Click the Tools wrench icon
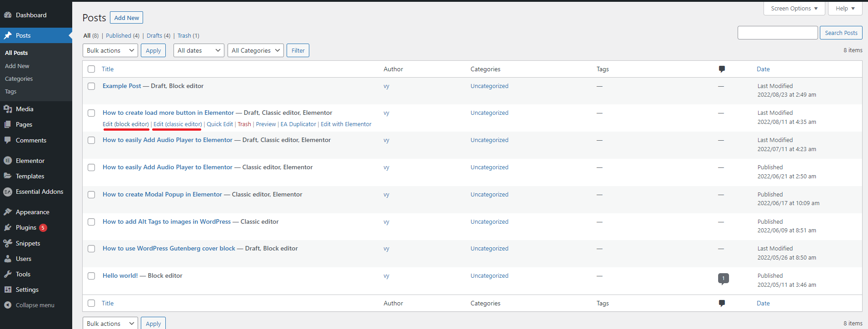The height and width of the screenshot is (329, 868). [x=8, y=274]
